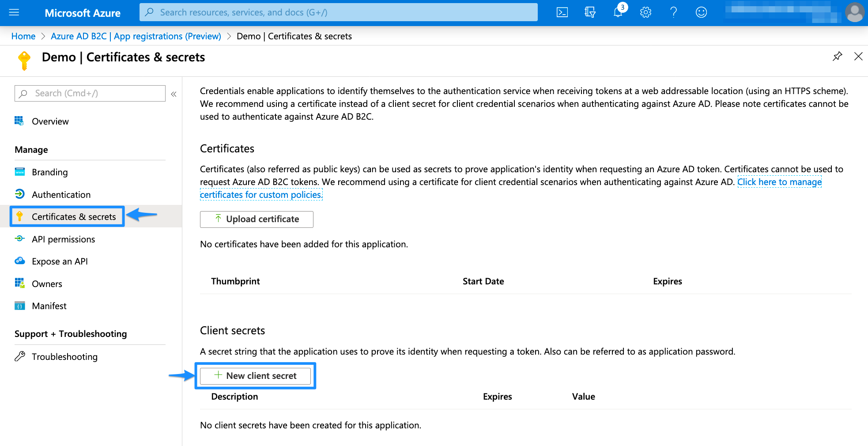Open the hamburger portal menu
The image size is (868, 446).
(x=14, y=12)
